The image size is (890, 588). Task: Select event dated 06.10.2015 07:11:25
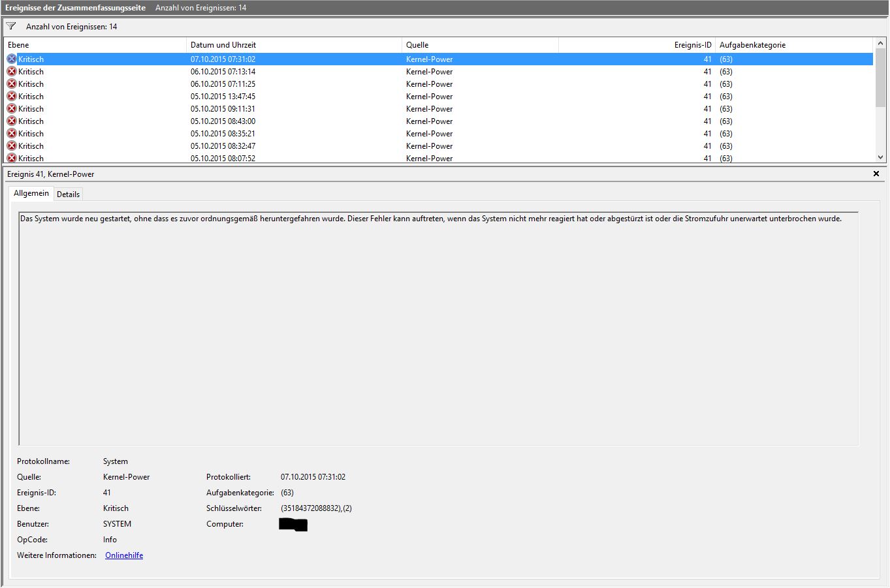439,84
